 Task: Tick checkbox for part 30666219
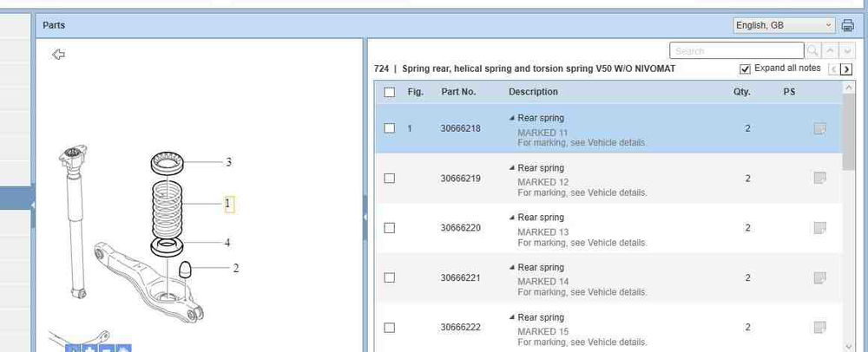389,179
